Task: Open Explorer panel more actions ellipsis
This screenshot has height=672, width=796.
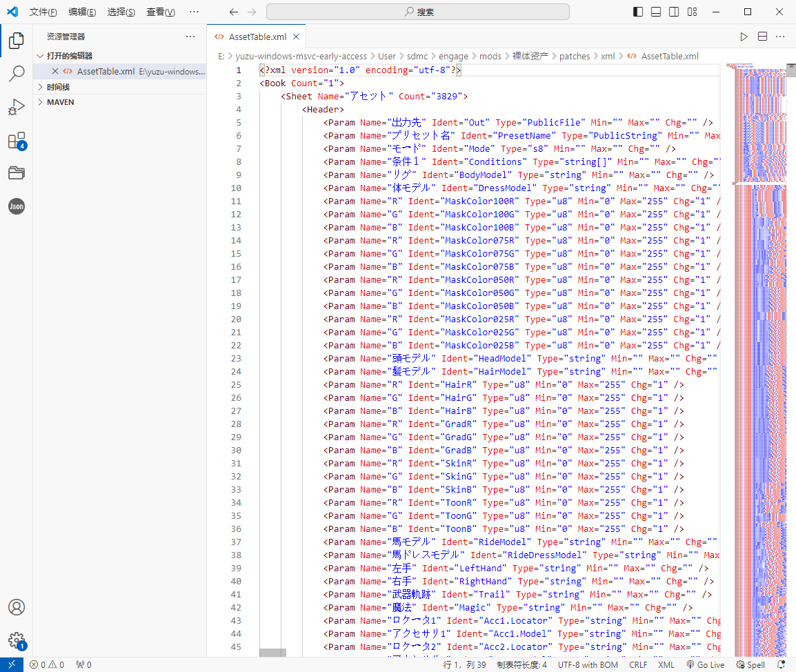Action: pos(190,37)
